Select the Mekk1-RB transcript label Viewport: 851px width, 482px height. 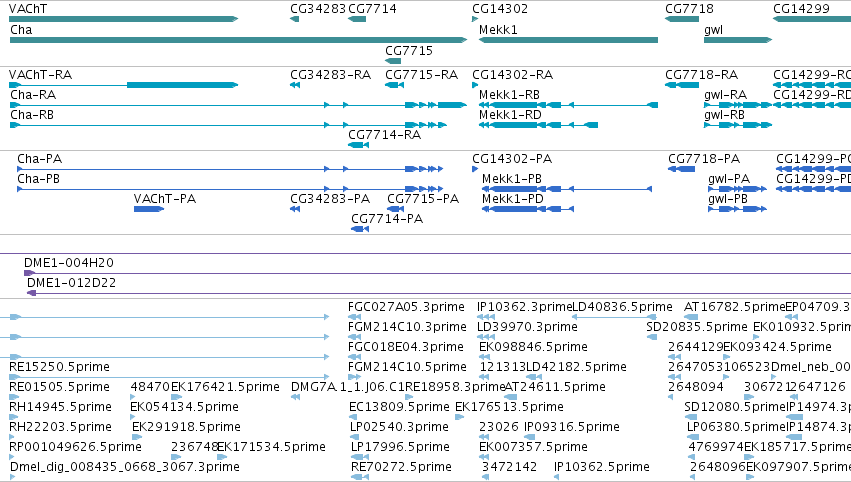tap(509, 95)
